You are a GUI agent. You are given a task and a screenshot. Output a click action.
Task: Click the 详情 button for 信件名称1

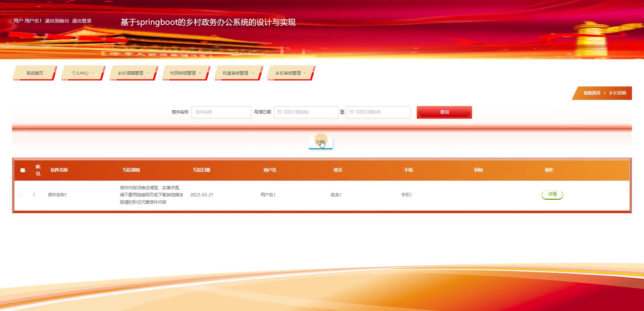(552, 195)
